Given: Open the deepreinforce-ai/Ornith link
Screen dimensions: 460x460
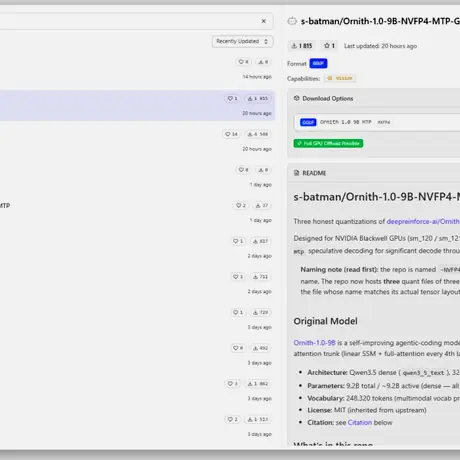Looking at the screenshot, I should [x=423, y=221].
